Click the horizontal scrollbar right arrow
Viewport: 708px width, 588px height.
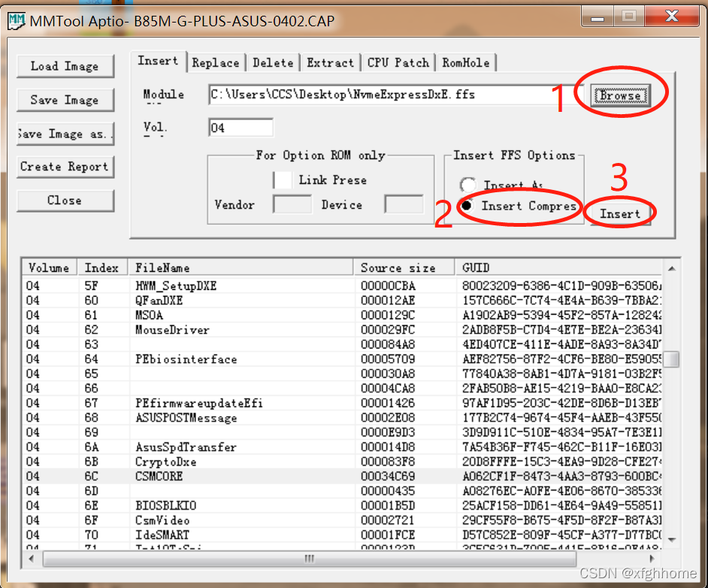[652, 559]
